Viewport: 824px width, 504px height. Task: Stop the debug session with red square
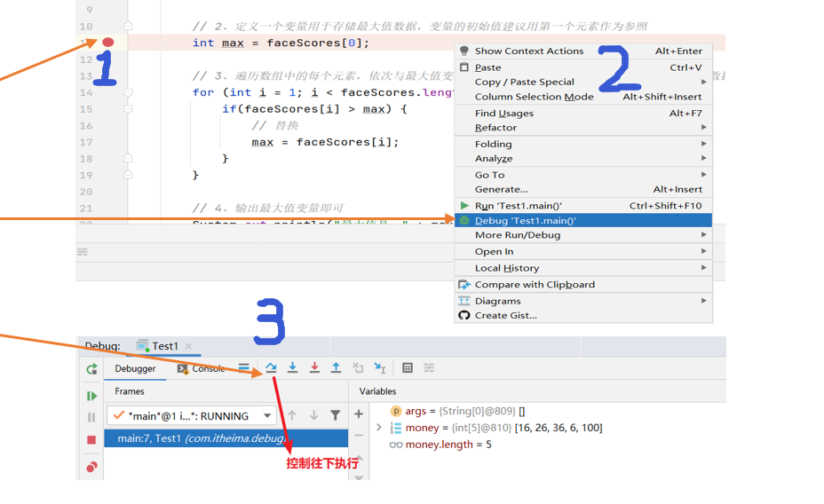(x=91, y=440)
